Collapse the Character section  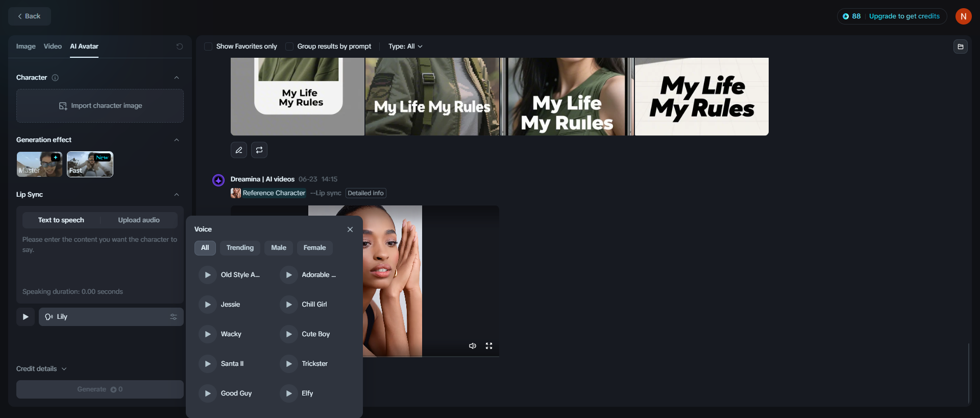point(177,78)
